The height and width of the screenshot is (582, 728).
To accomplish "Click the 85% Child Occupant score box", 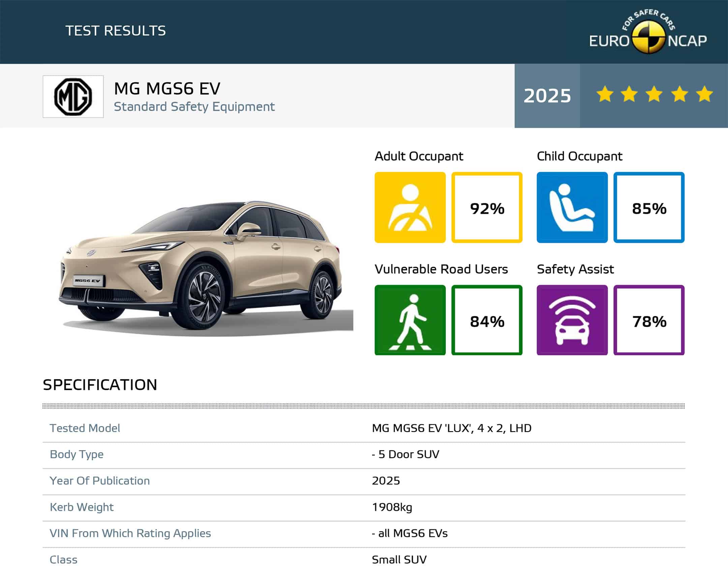I will click(649, 208).
